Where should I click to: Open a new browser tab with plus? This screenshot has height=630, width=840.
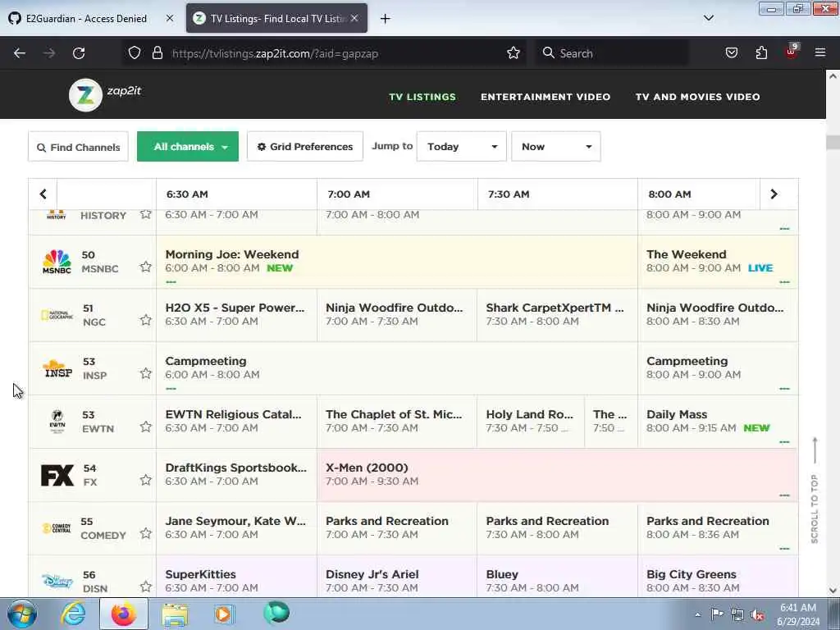[x=386, y=19]
